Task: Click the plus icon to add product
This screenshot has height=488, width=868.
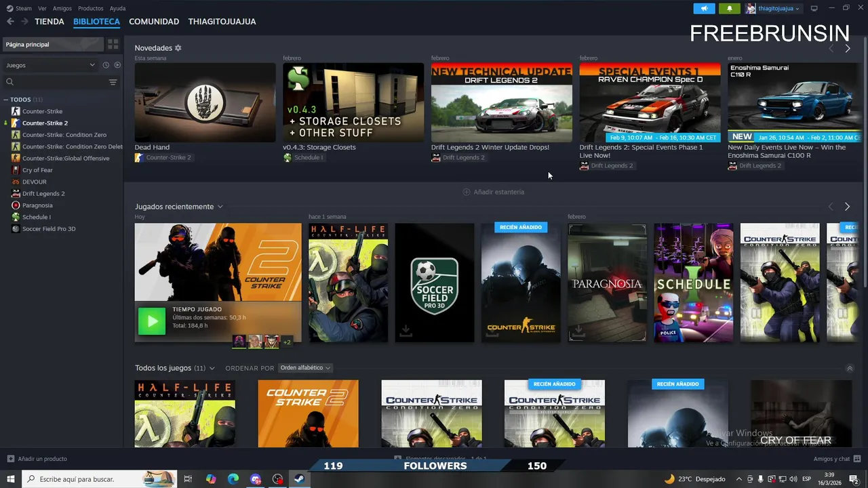Action: coord(10,459)
